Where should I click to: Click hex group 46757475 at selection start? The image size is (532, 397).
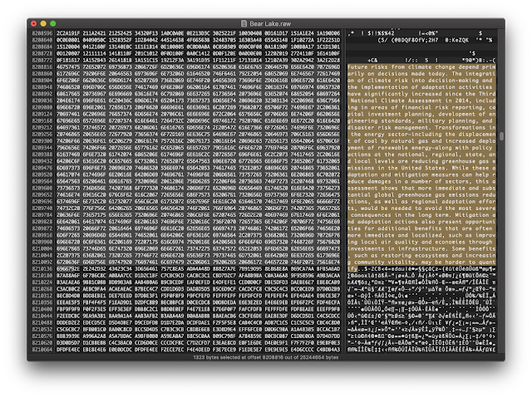(68, 66)
